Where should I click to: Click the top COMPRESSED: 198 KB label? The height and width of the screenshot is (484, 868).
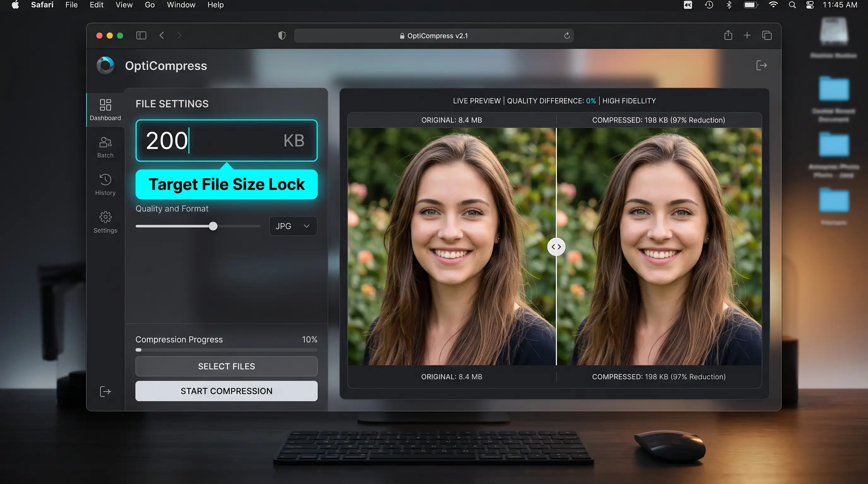coord(659,120)
